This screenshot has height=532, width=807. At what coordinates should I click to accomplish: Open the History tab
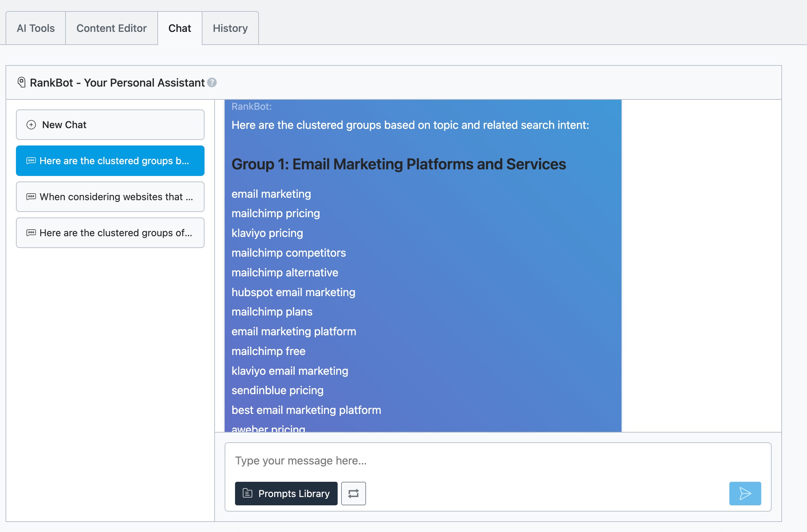[230, 28]
